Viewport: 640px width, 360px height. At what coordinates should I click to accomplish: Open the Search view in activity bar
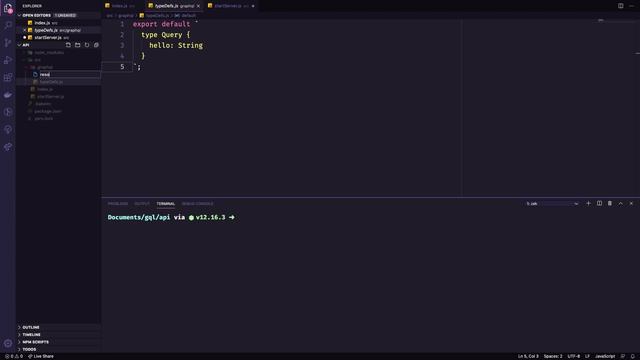tap(8, 25)
